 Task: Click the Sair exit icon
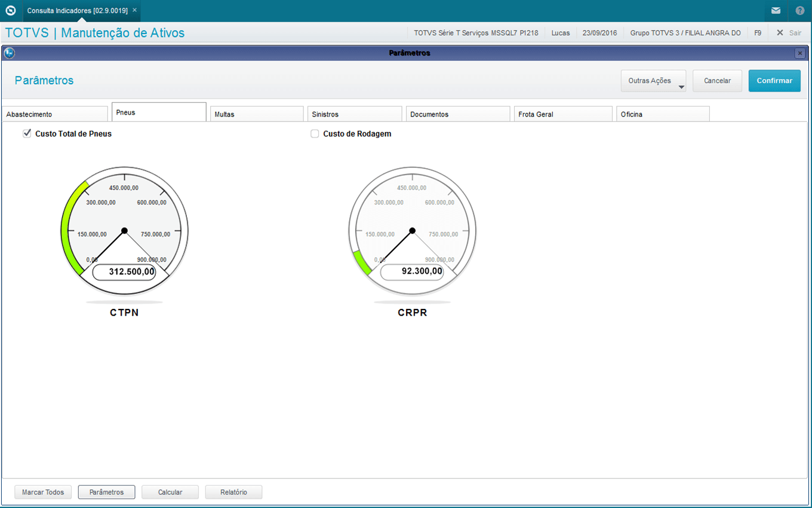(x=780, y=33)
